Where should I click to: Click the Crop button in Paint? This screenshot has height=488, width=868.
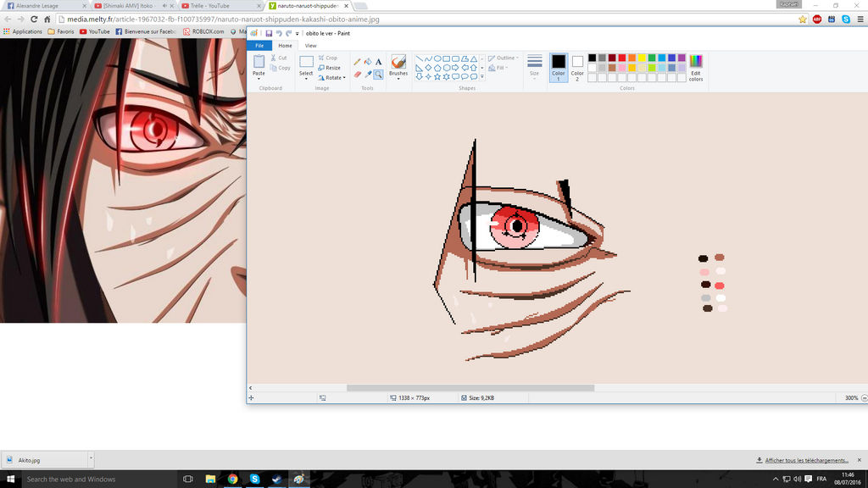[328, 58]
